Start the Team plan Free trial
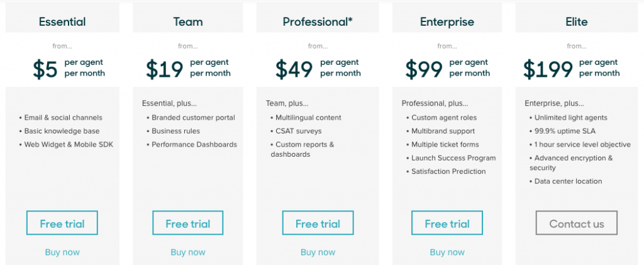Image resolution: width=644 pixels, height=265 pixels. tap(187, 223)
